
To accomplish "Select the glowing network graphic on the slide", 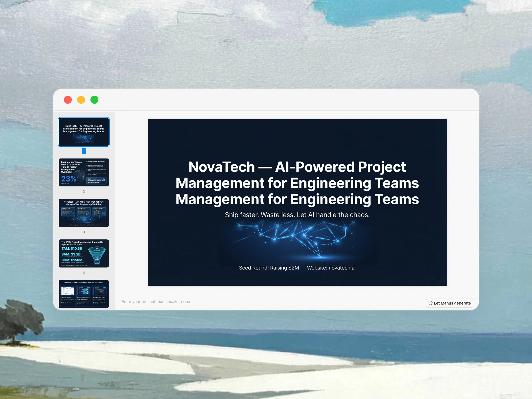I will pos(297,239).
